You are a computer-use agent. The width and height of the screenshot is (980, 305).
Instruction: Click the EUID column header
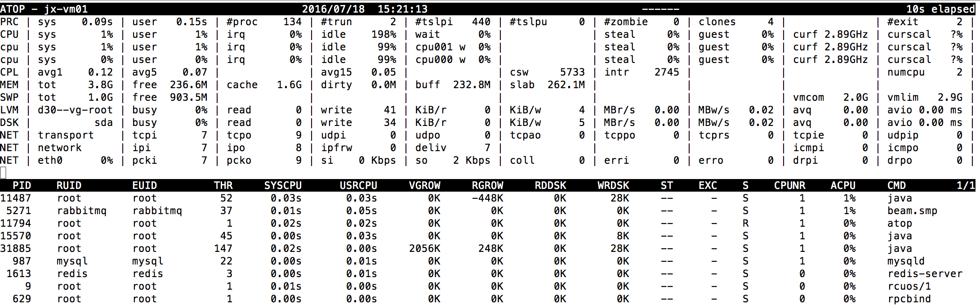144,185
